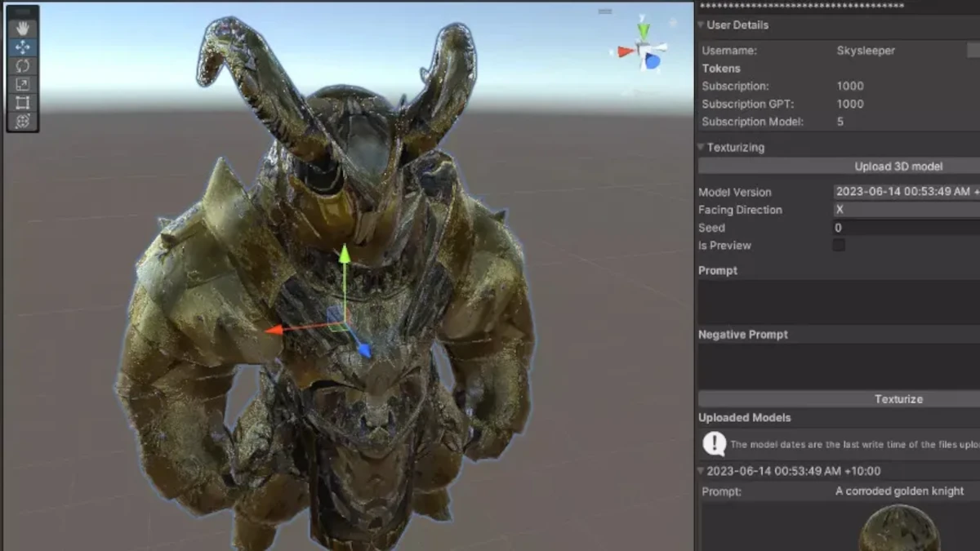Click the Uploaded Models heading
Image resolution: width=980 pixels, height=551 pixels.
pyautogui.click(x=744, y=417)
